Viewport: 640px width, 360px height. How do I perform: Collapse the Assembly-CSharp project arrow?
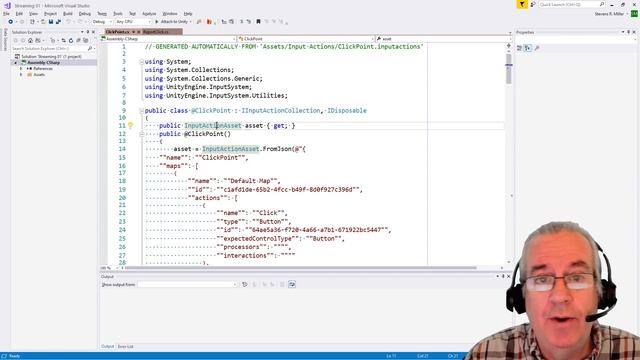click(x=16, y=62)
